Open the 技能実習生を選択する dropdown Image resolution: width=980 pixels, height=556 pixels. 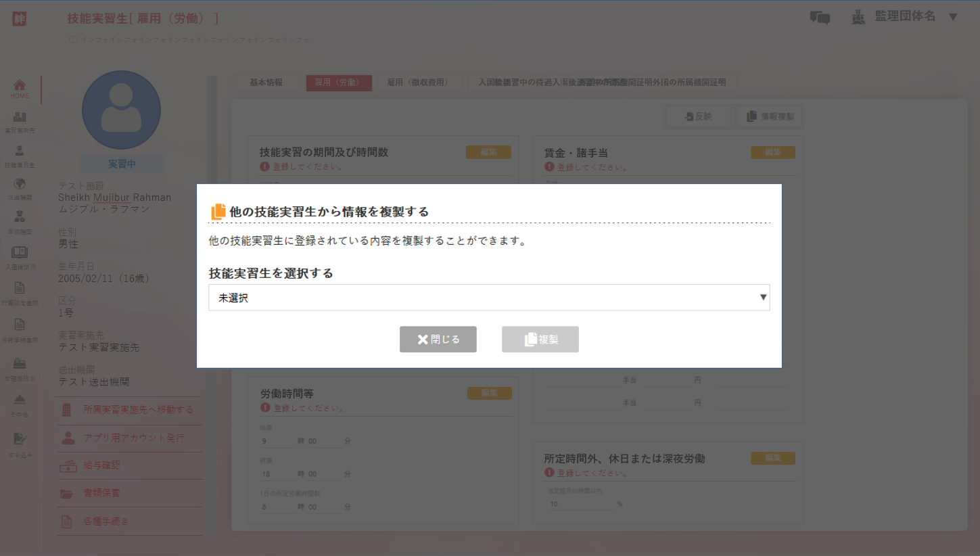(488, 298)
